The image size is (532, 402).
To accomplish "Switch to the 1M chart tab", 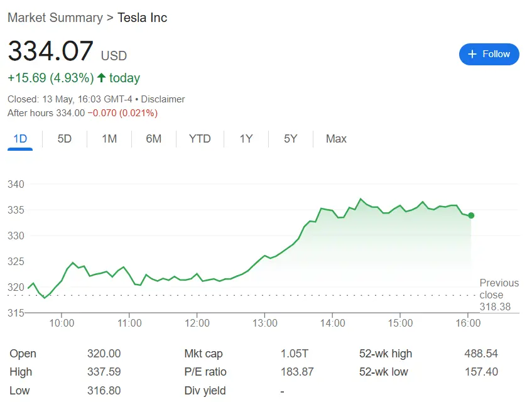I will click(x=109, y=139).
